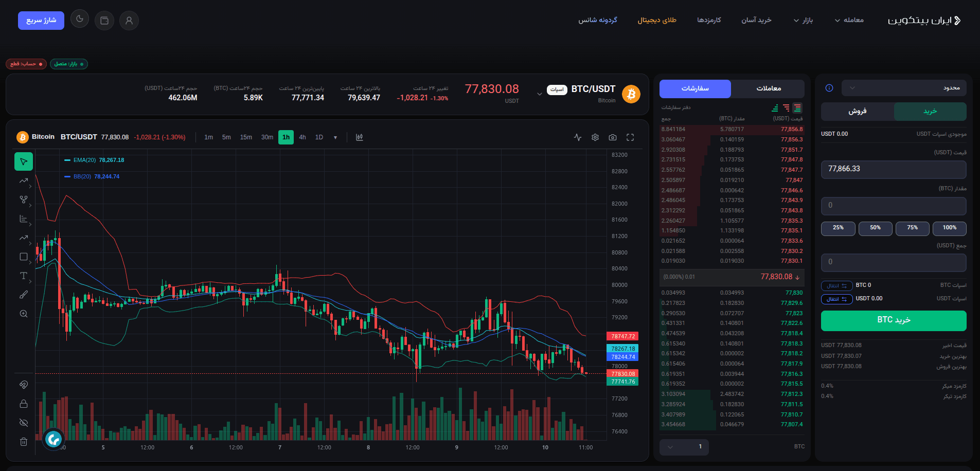
Task: Select the text annotation tool
Action: (24, 276)
